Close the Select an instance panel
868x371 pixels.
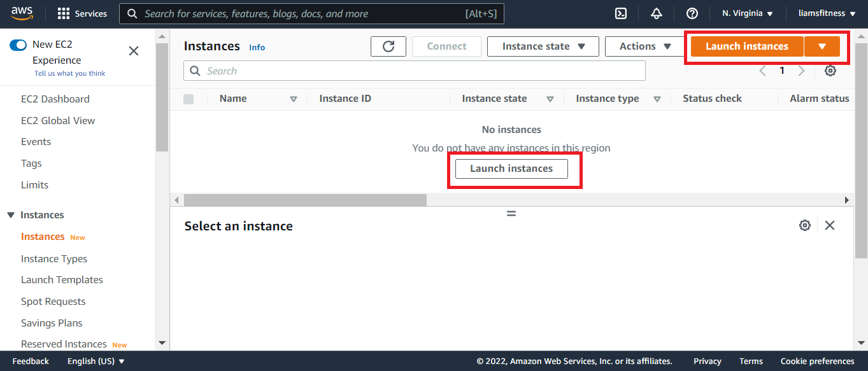830,225
